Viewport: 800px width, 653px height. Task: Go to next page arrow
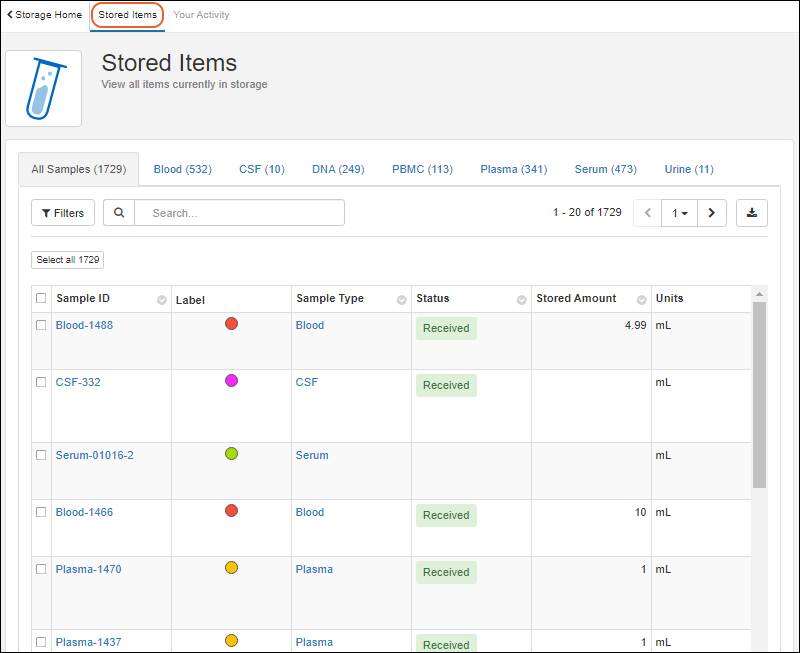coord(711,213)
